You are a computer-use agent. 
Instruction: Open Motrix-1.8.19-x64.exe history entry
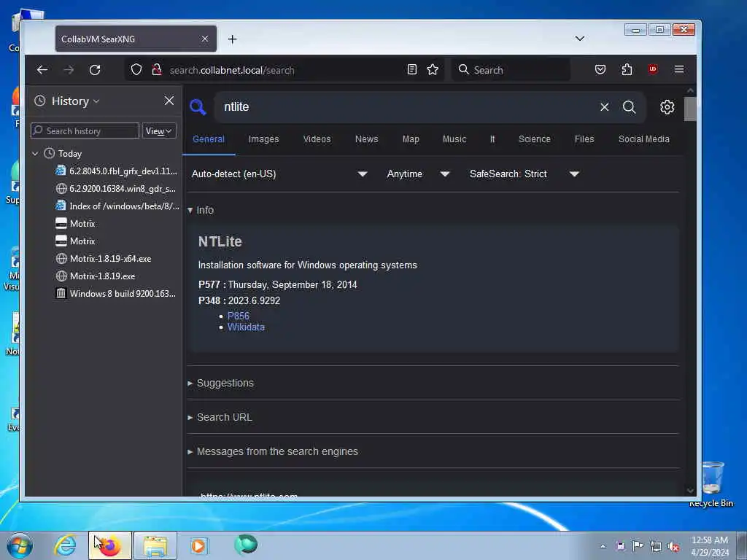coord(104,259)
